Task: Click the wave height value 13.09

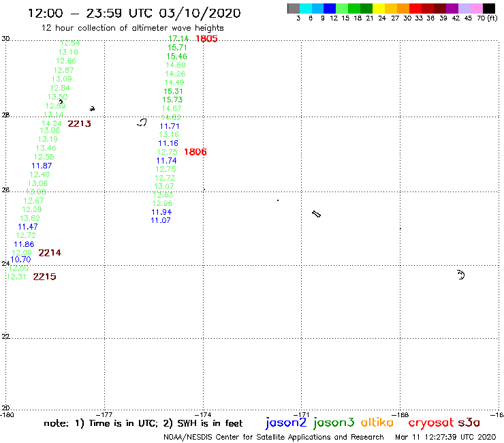Action: [61, 80]
